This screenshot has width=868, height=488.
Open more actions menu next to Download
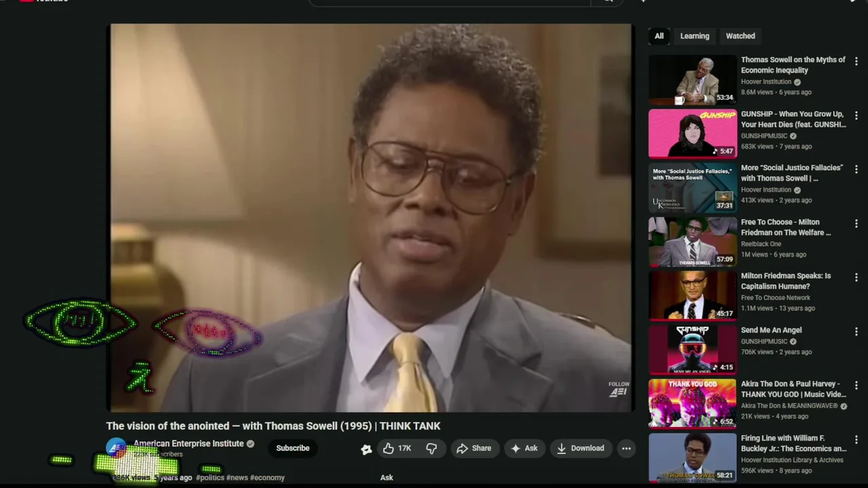point(627,448)
